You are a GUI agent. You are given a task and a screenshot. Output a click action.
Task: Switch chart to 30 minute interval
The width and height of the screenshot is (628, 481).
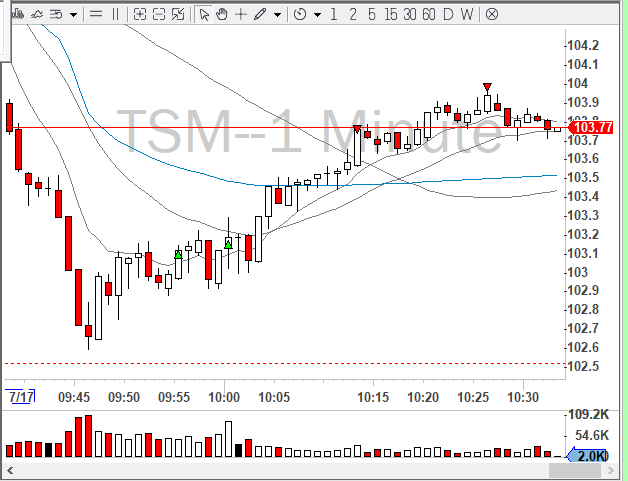[410, 15]
